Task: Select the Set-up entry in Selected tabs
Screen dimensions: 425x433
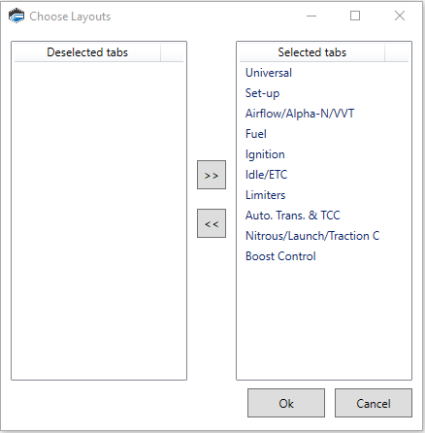Action: point(262,93)
